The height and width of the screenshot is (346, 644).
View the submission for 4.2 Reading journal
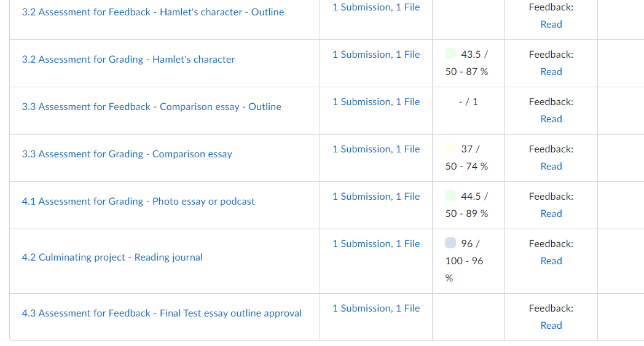(376, 244)
